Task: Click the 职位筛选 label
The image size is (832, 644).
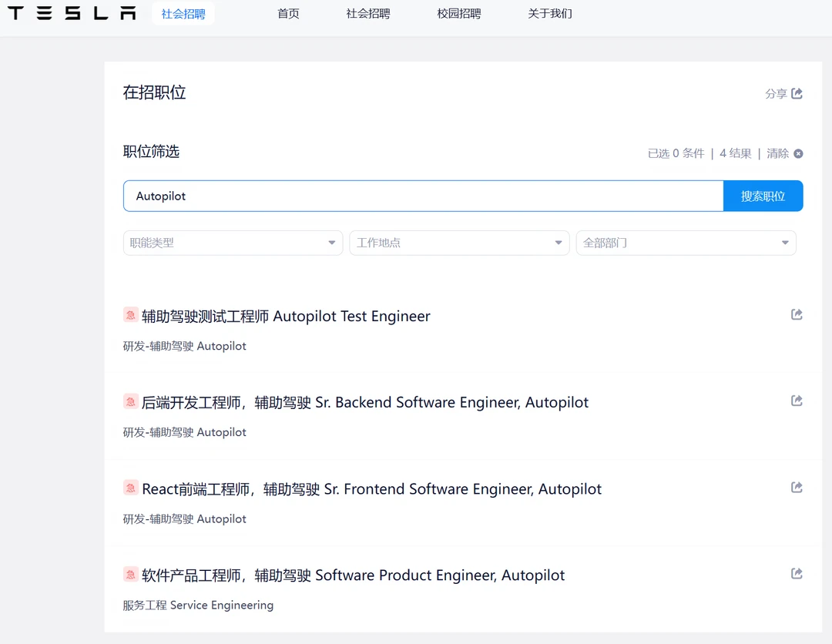Action: point(151,152)
